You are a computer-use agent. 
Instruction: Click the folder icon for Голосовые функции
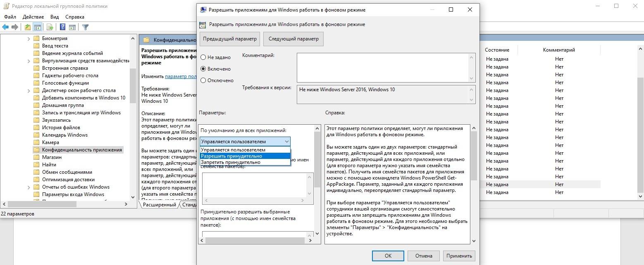[x=36, y=83]
